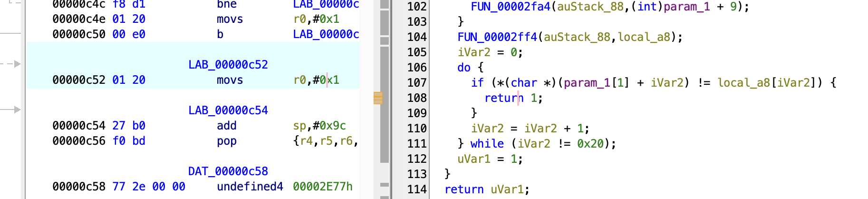This screenshot has height=199, width=868.
Task: Follow the LAB_00000c operand of the b instruction
Action: click(x=326, y=34)
